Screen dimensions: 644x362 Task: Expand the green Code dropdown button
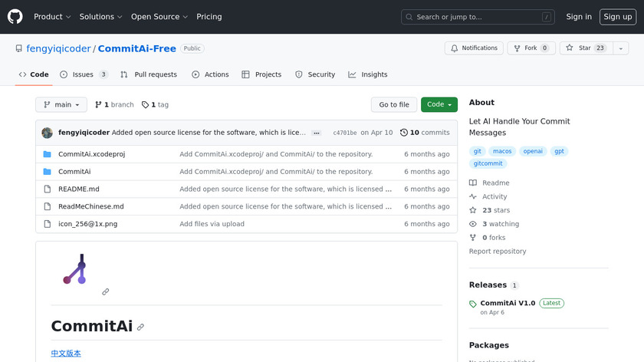click(439, 105)
